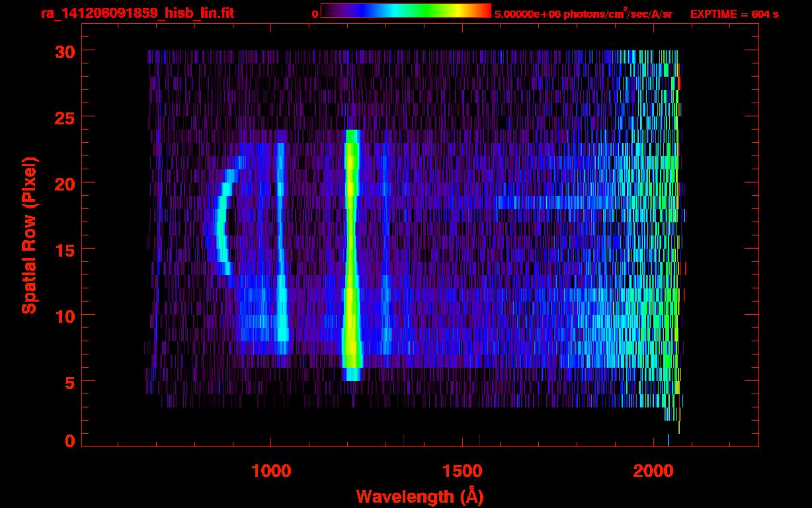Click the y-axis tick label 10
The width and height of the screenshot is (812, 508).
65,316
